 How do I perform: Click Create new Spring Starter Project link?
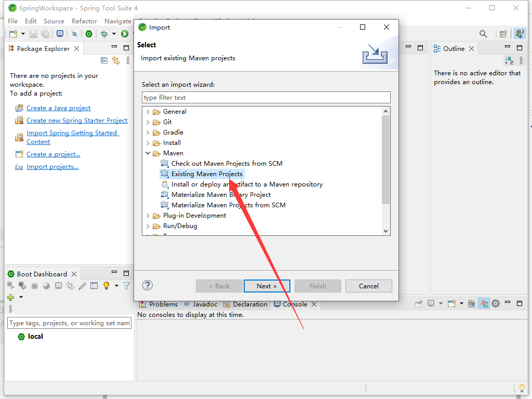(77, 121)
